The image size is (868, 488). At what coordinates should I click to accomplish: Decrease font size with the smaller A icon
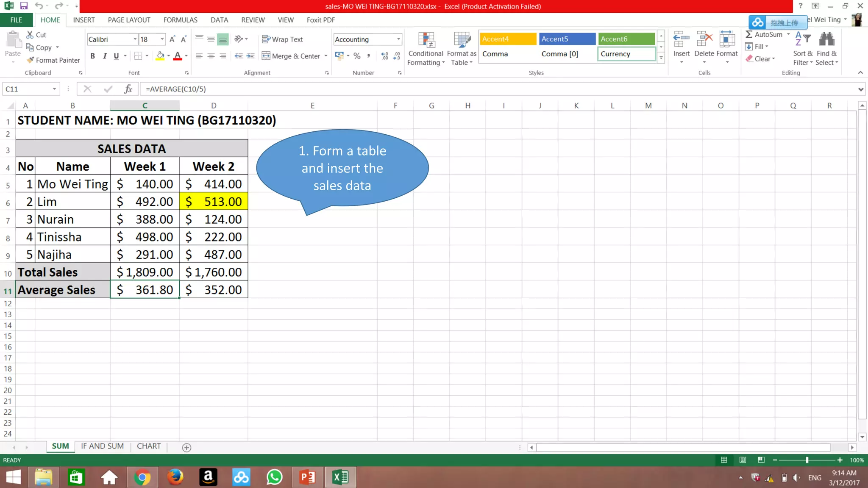pos(184,39)
